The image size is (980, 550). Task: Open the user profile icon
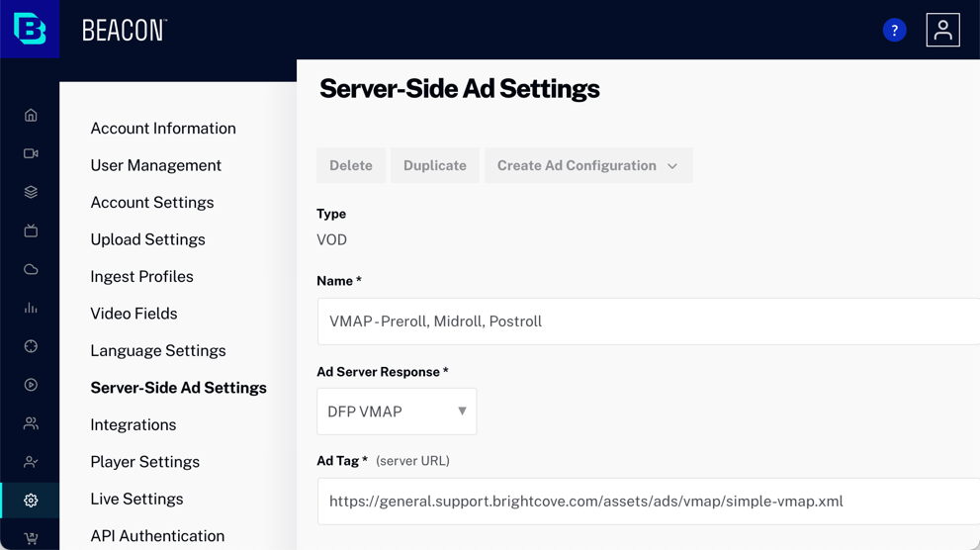coord(942,30)
